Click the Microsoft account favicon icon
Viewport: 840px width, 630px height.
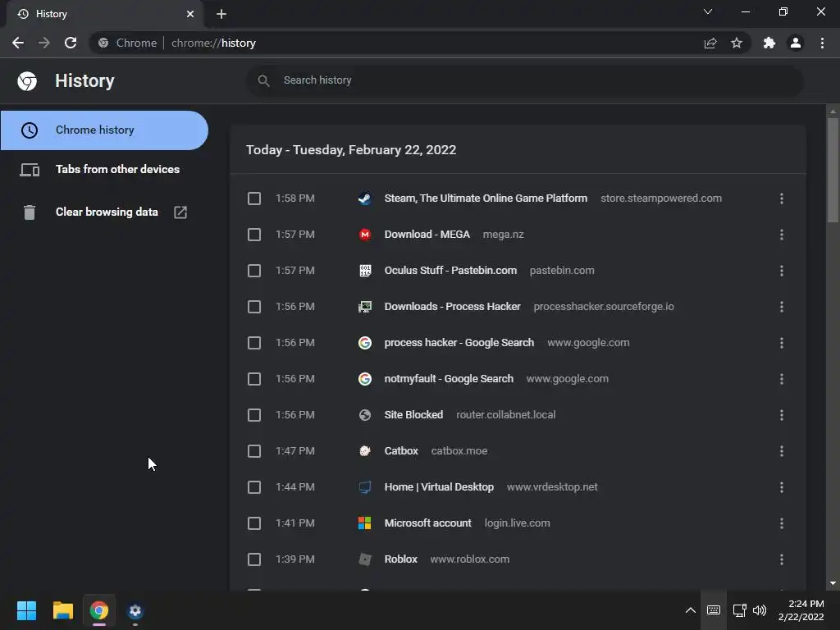[365, 523]
